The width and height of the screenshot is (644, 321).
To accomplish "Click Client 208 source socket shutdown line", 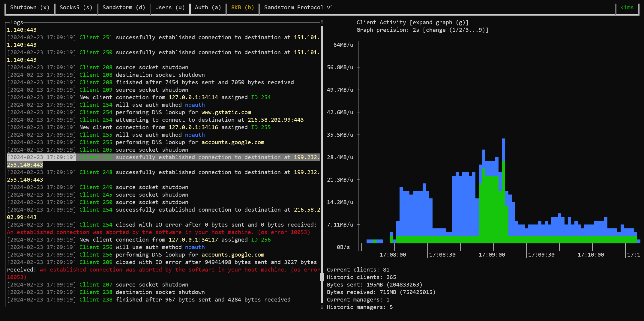I will click(x=98, y=67).
